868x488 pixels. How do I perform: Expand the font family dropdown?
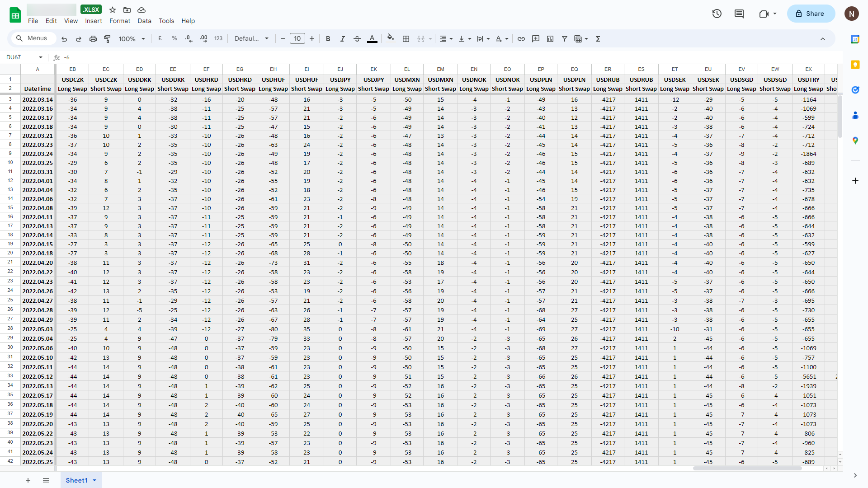point(251,39)
